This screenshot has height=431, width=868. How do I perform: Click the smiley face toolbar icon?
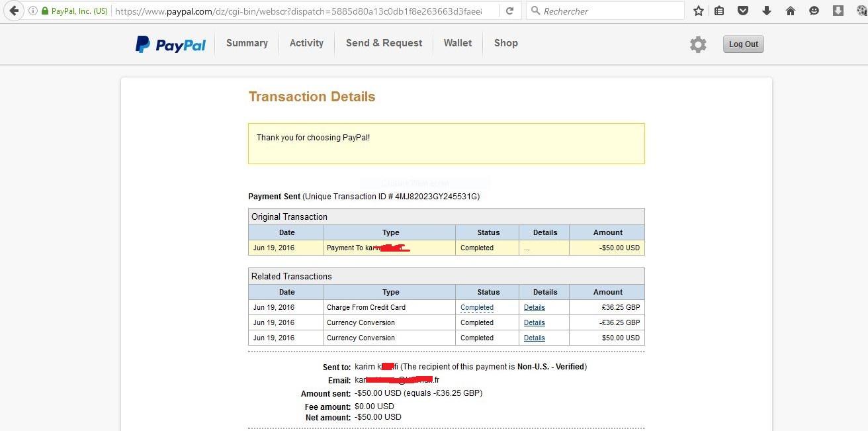tap(814, 11)
